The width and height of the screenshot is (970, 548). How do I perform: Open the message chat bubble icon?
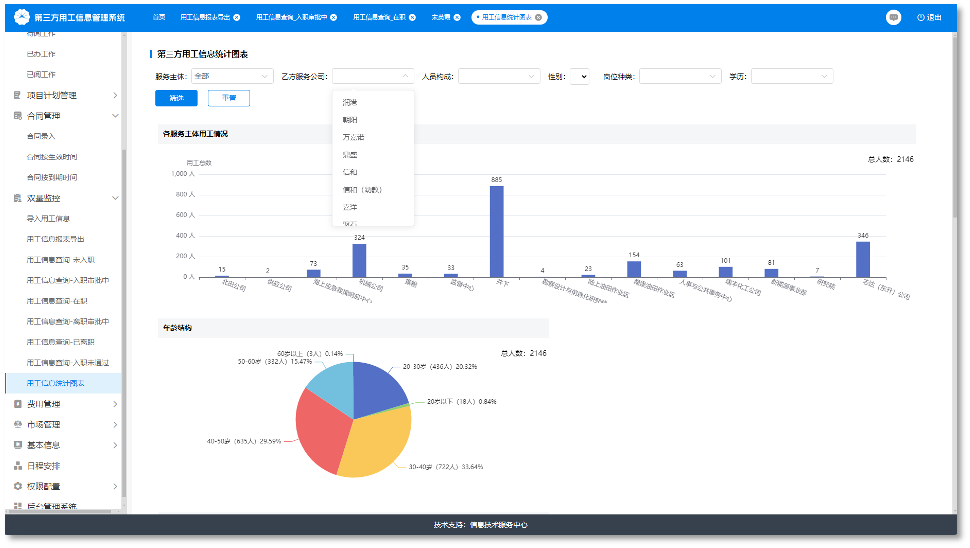(893, 18)
